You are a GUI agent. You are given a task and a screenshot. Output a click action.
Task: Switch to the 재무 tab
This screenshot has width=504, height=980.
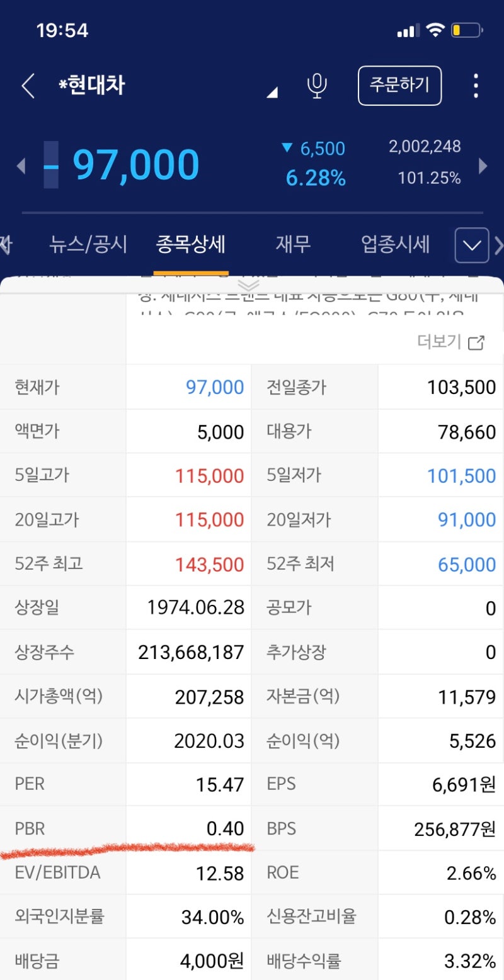pos(293,244)
